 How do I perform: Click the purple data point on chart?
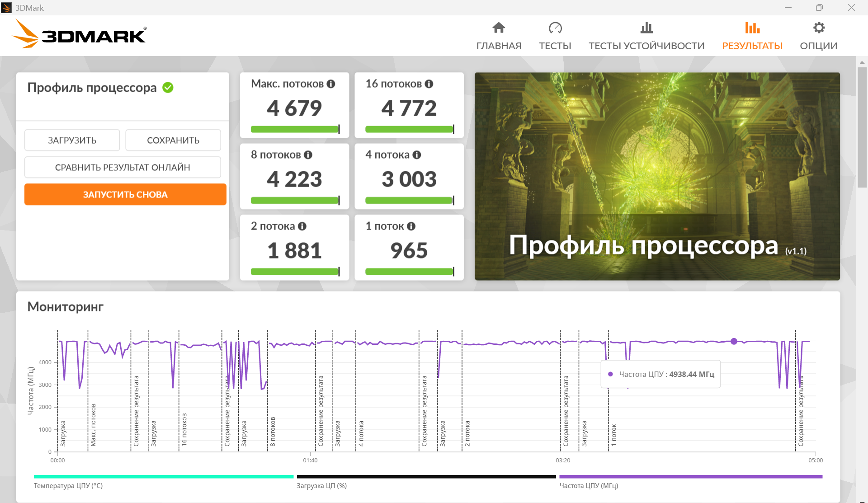pos(734,341)
